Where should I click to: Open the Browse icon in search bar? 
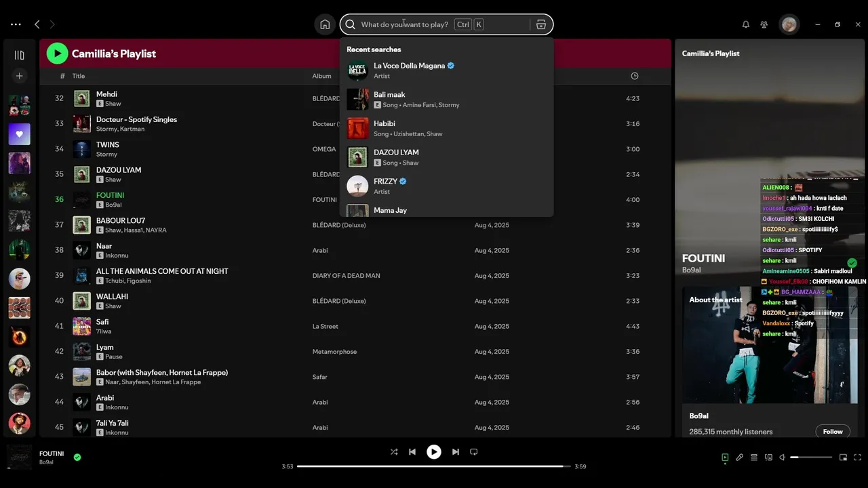[540, 24]
